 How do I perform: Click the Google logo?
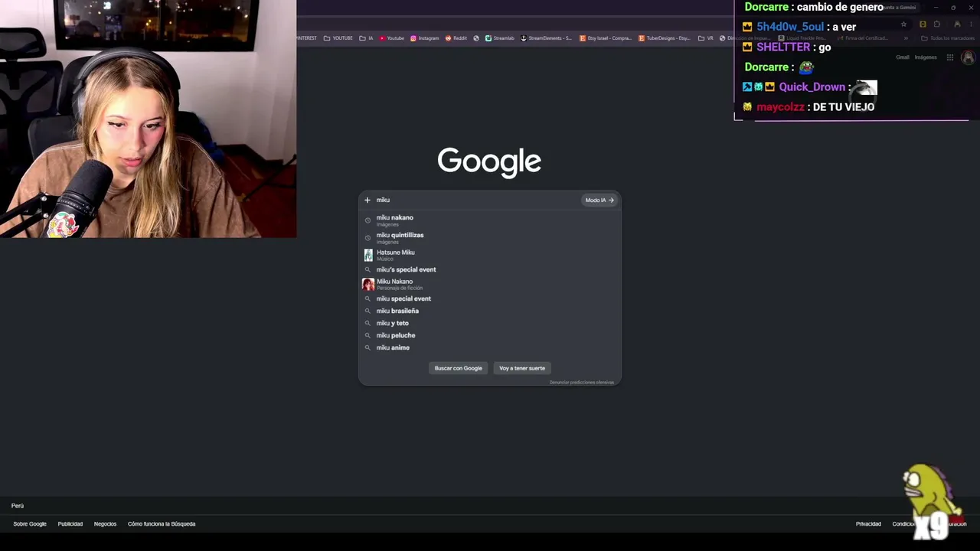[489, 162]
